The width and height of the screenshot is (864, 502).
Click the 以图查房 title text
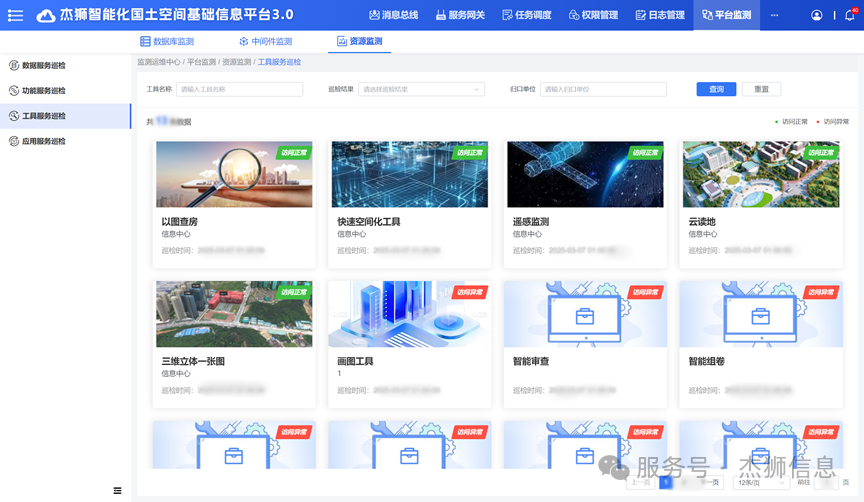point(179,222)
